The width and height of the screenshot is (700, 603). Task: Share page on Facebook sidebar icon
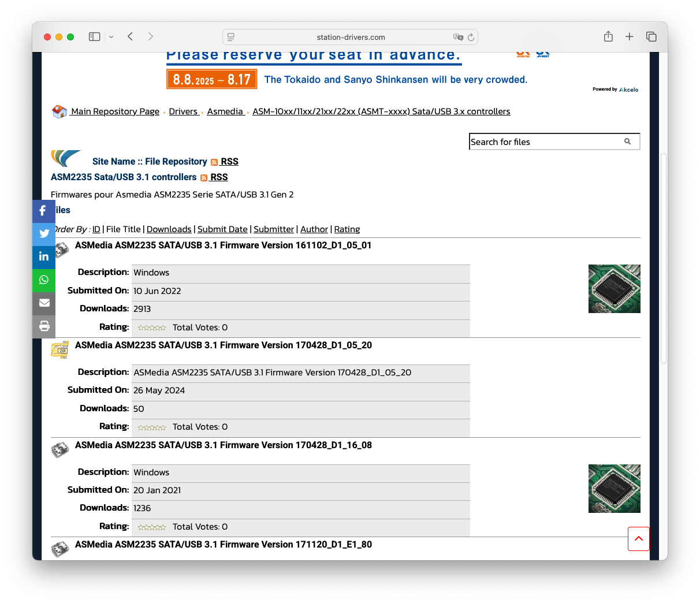point(43,211)
